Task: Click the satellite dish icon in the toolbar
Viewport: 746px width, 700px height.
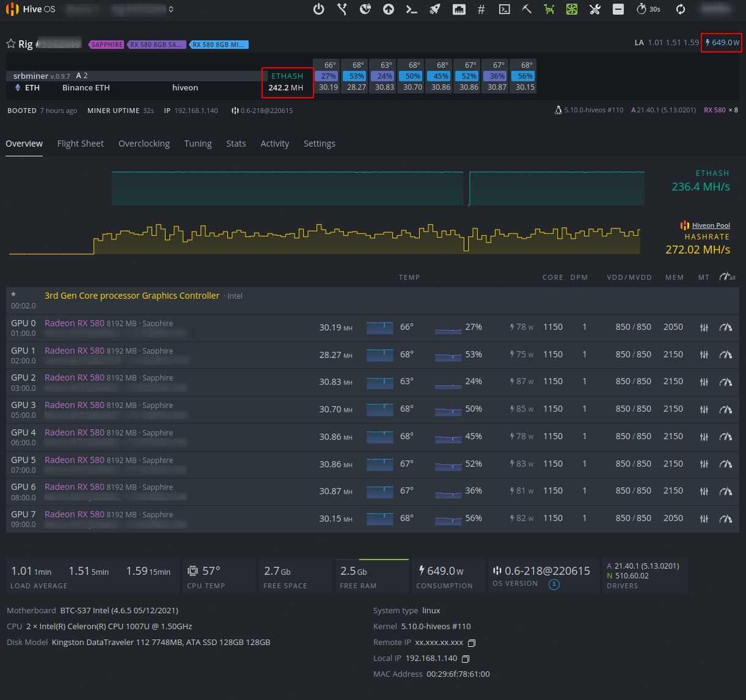Action: pyautogui.click(x=365, y=9)
